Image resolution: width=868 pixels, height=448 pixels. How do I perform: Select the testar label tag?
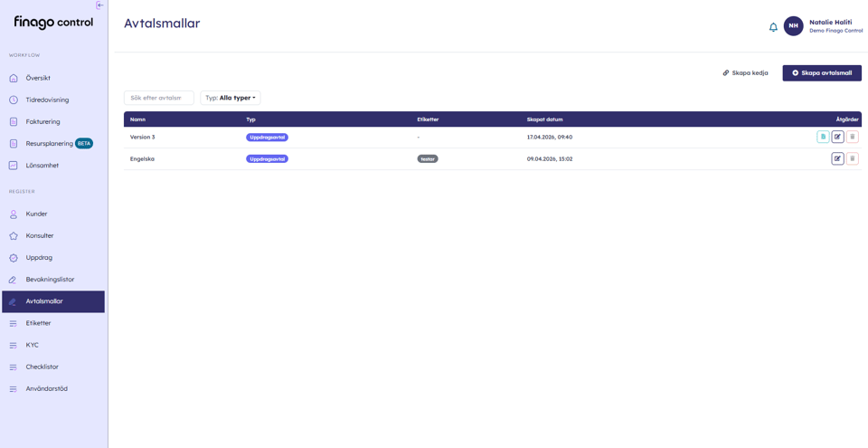pyautogui.click(x=428, y=158)
